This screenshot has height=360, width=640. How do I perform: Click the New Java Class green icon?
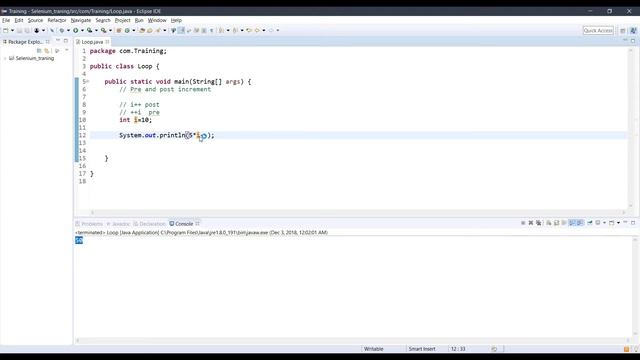127,30
